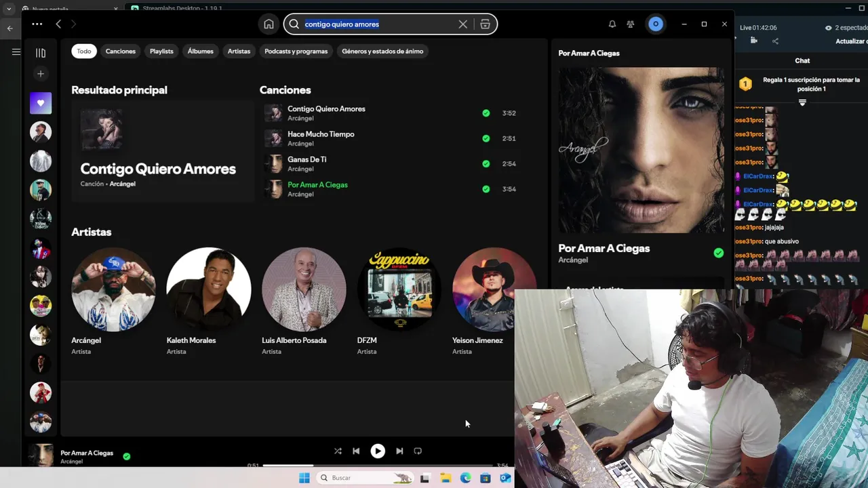The image size is (868, 488).
Task: Seek on the song progress bar
Action: (x=378, y=466)
